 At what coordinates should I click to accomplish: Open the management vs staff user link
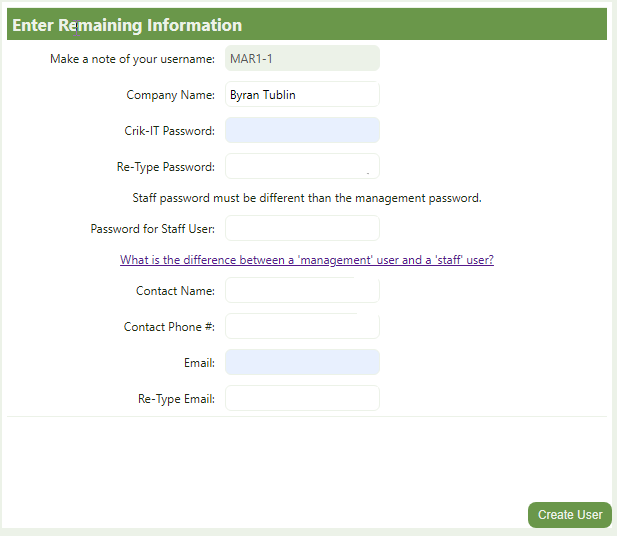(x=307, y=260)
